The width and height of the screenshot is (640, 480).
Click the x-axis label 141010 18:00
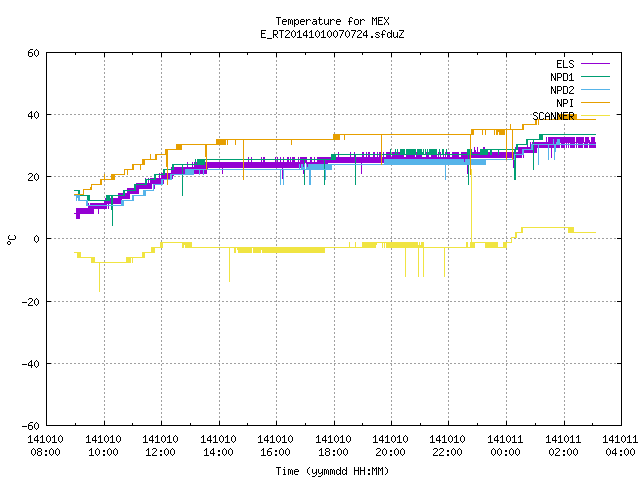pos(333,446)
